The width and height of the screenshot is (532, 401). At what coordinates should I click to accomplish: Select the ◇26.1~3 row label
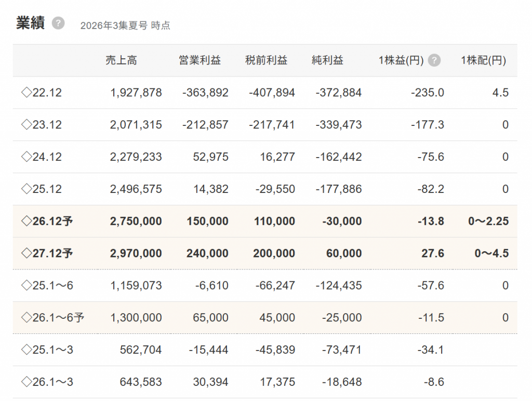pos(47,382)
